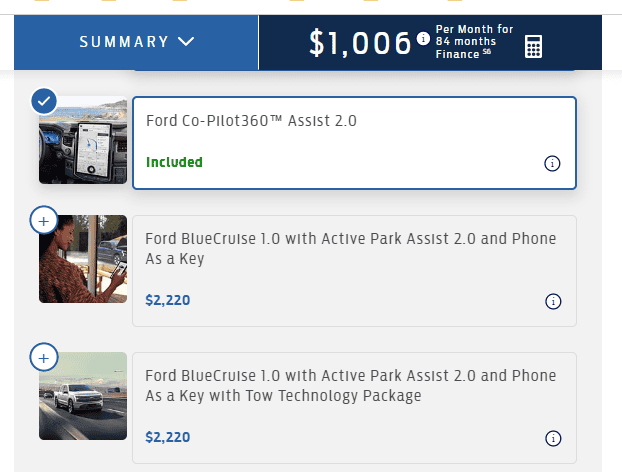The image size is (622, 472).
Task: Select the BlueCruise 1.0 with Phone As a Key title
Action: tap(350, 249)
